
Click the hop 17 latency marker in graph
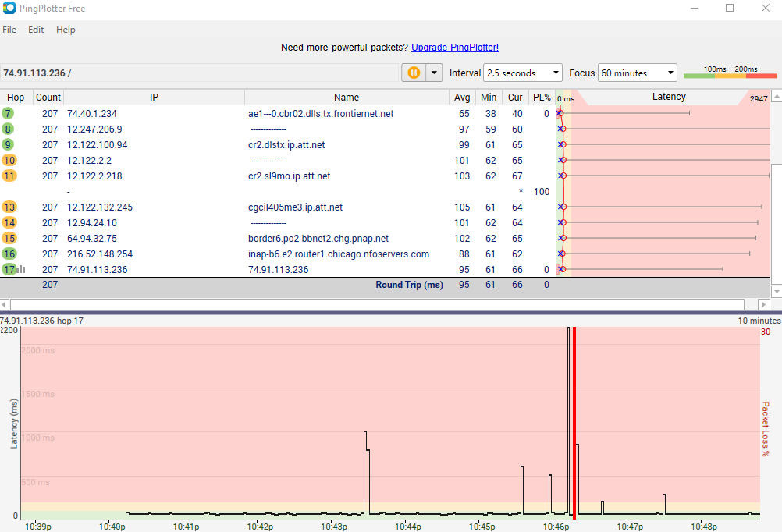point(562,269)
